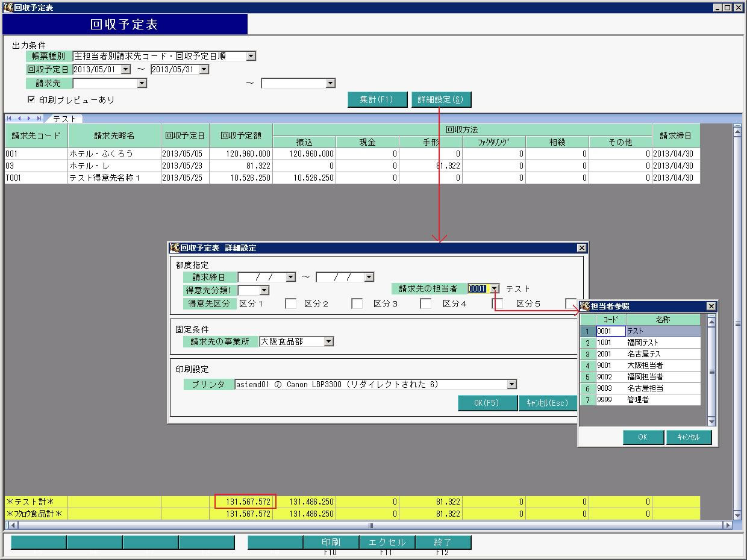Click ホテル・レ cell in table
Image resolution: width=747 pixels, height=560 pixels.
click(114, 166)
